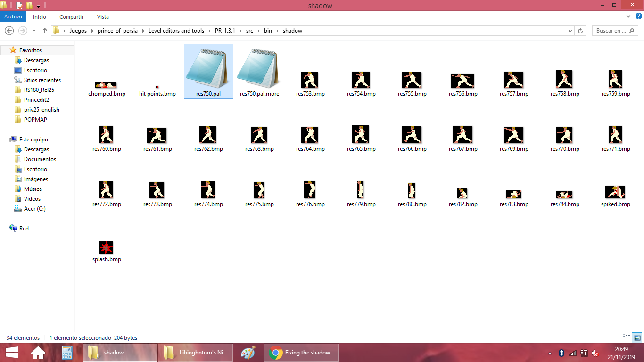Click src in the address path

click(249, 31)
